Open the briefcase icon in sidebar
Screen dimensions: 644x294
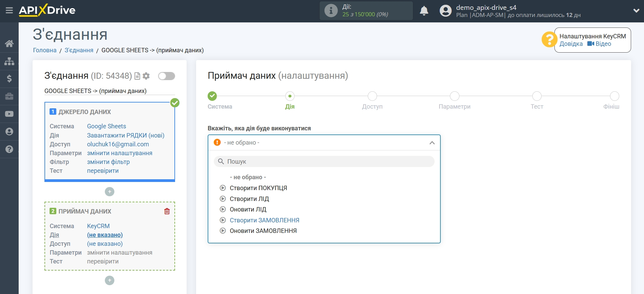(9, 96)
